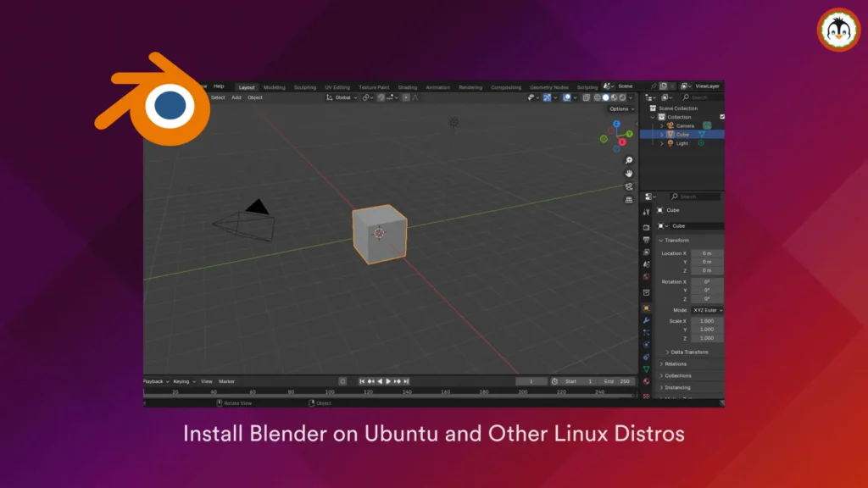Switch to the Sculpting workspace tab
The height and width of the screenshot is (488, 868).
tap(304, 86)
